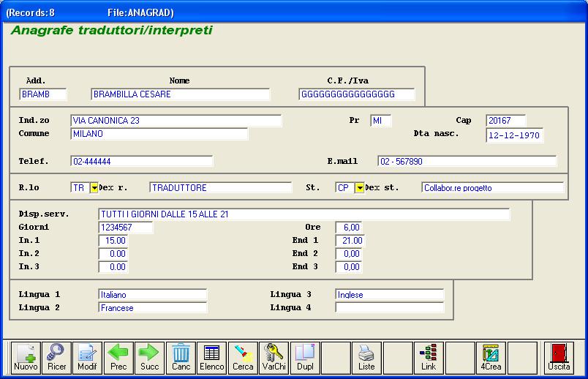Open the Liste printer icon

[x=366, y=358]
